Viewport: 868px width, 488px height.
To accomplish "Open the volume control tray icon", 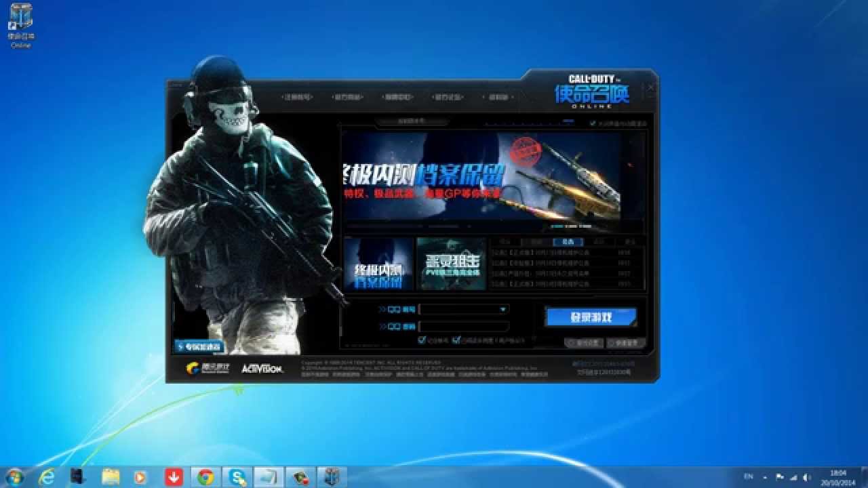I will [807, 476].
